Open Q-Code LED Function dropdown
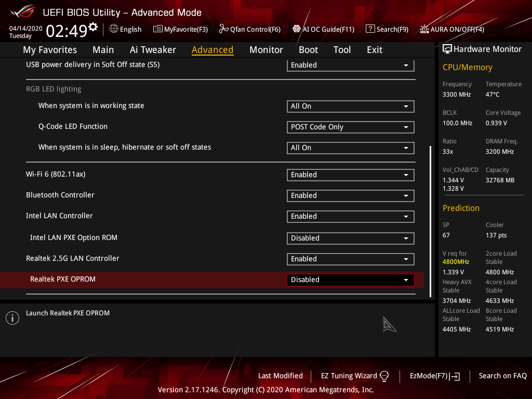 (x=351, y=127)
